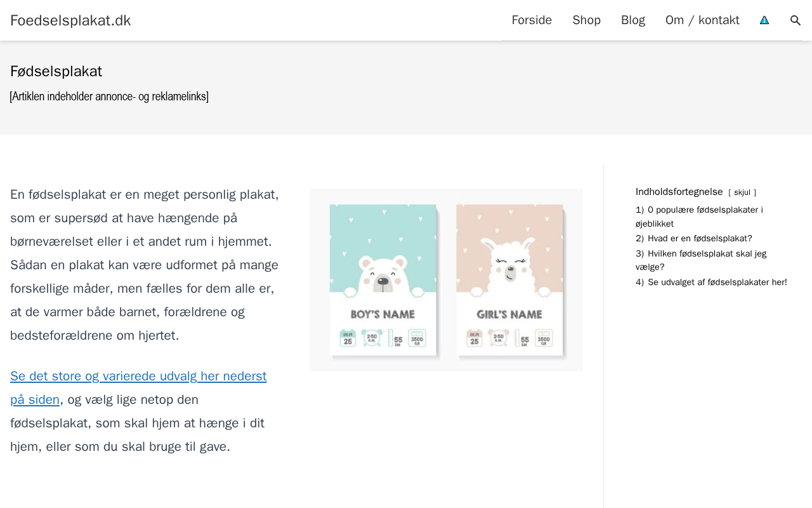This screenshot has width=812, height=508.
Task: Click the blue info triangle icon
Action: 764,20
